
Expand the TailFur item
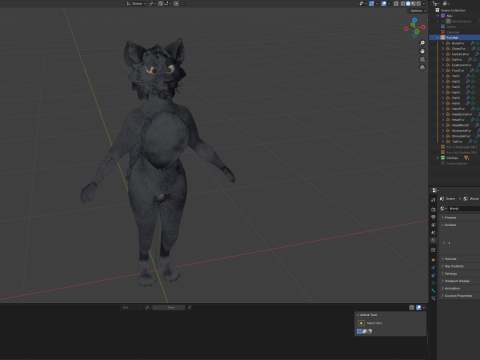coord(443,141)
